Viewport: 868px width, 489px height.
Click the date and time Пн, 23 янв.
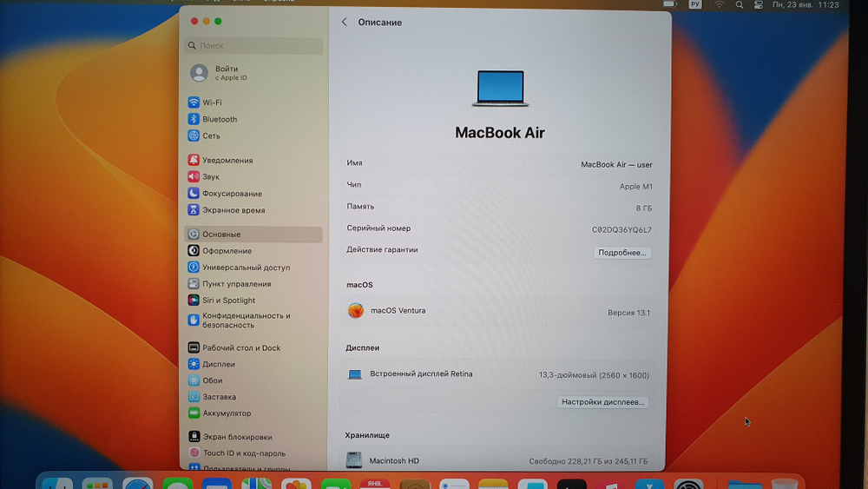click(x=806, y=4)
